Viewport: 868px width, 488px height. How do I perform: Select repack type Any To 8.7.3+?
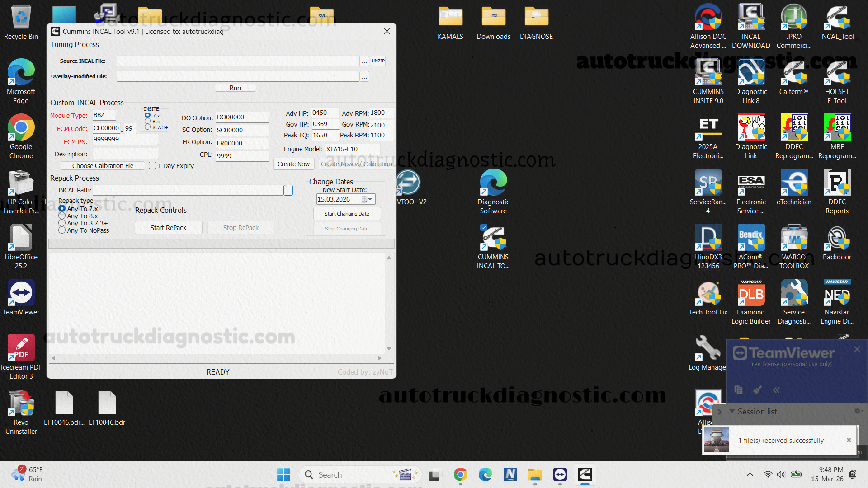click(x=62, y=223)
